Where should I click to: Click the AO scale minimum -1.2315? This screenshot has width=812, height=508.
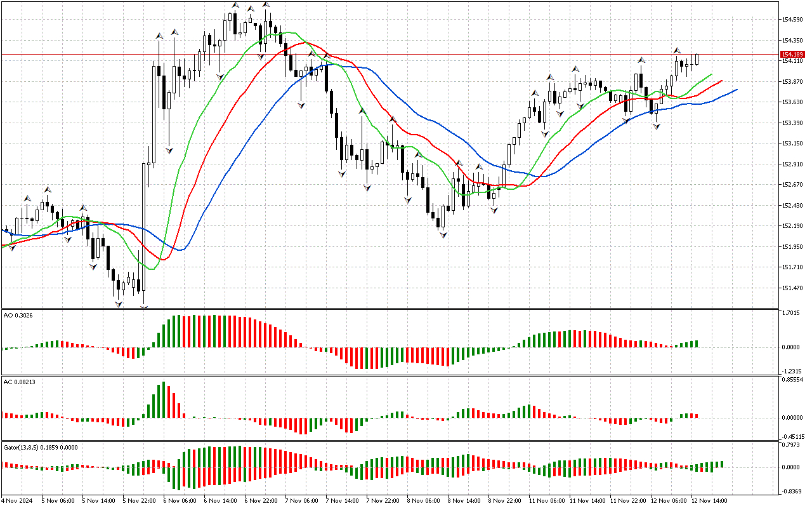[x=792, y=371]
